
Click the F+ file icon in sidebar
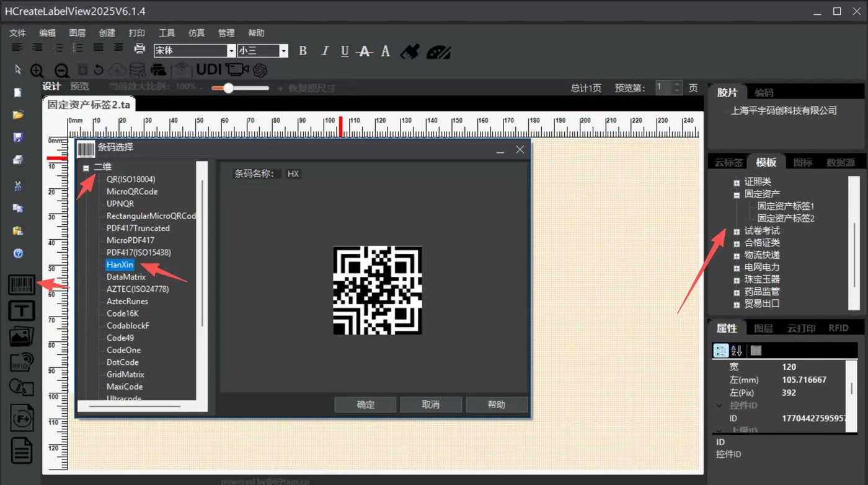22,419
